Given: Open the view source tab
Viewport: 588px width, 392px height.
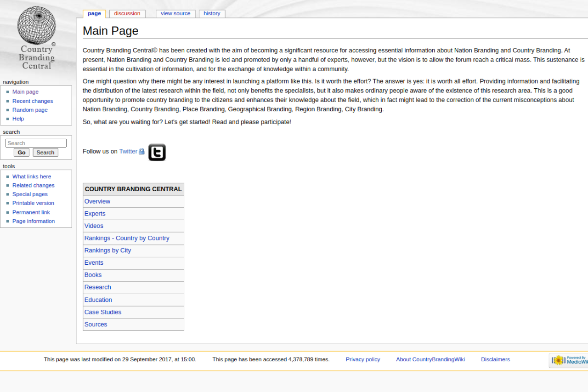Looking at the screenshot, I should [175, 14].
